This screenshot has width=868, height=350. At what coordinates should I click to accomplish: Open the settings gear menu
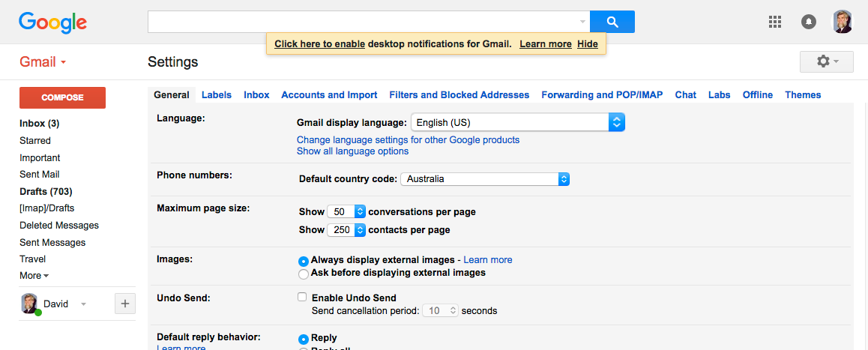(826, 61)
